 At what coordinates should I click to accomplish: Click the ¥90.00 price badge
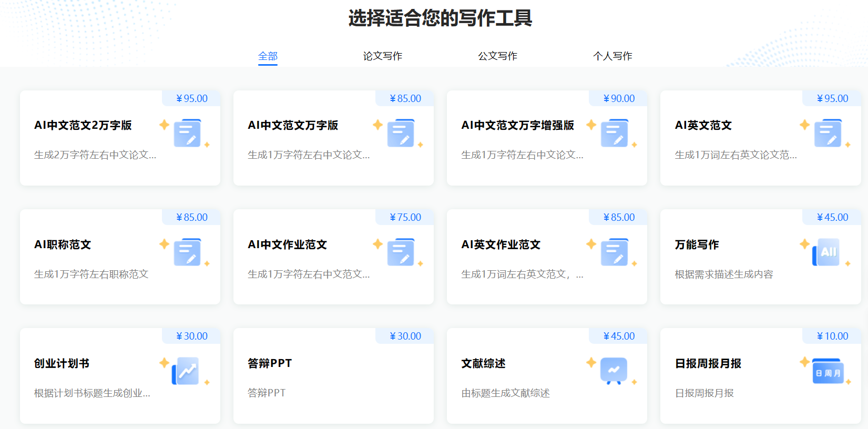pyautogui.click(x=619, y=98)
